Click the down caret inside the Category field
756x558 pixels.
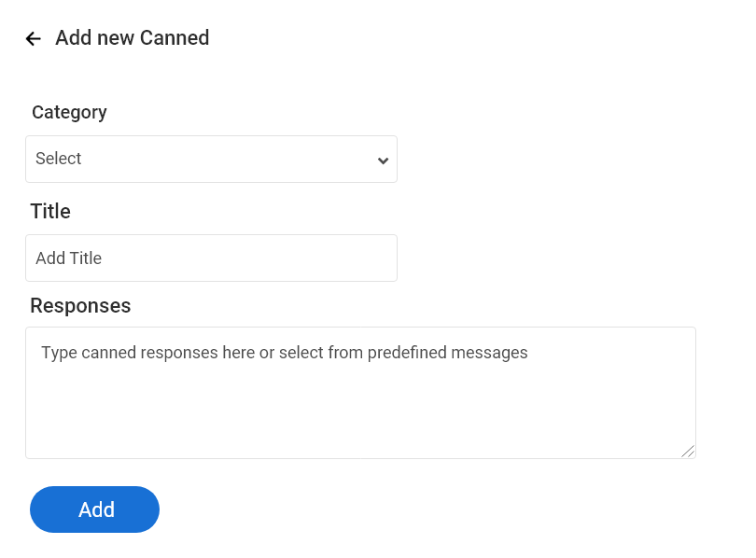pos(383,160)
